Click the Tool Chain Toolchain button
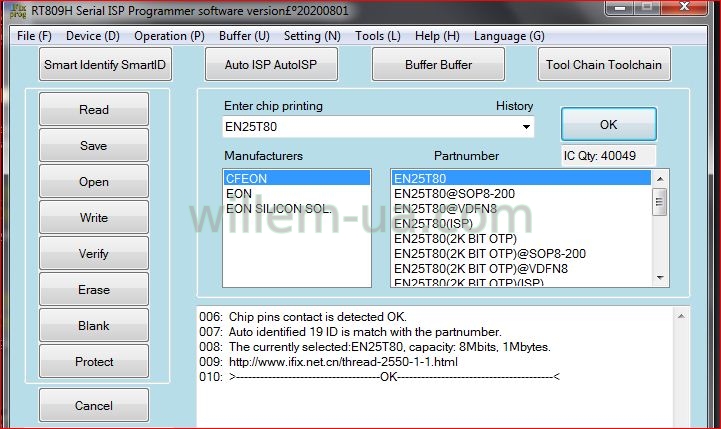Screen dimensions: 721x429 point(604,64)
